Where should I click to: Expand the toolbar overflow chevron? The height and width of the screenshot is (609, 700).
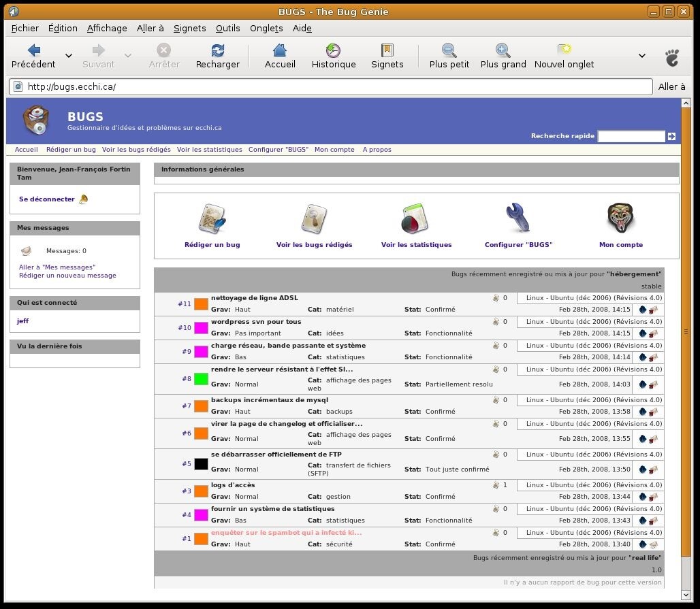[x=641, y=56]
